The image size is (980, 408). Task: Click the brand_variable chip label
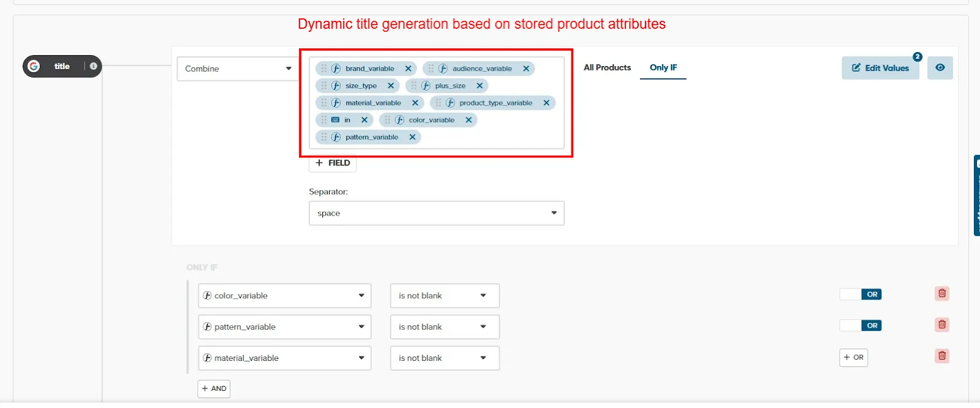(370, 69)
